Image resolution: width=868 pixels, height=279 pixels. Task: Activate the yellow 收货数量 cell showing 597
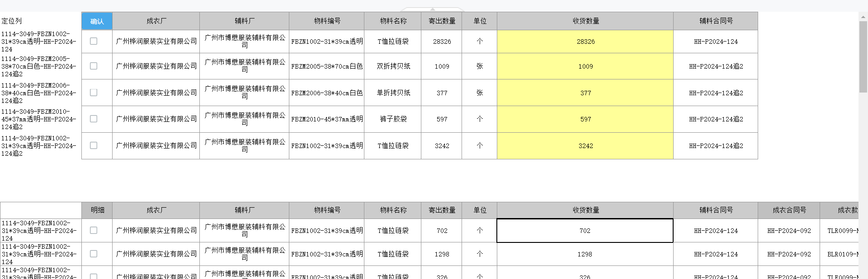(585, 119)
